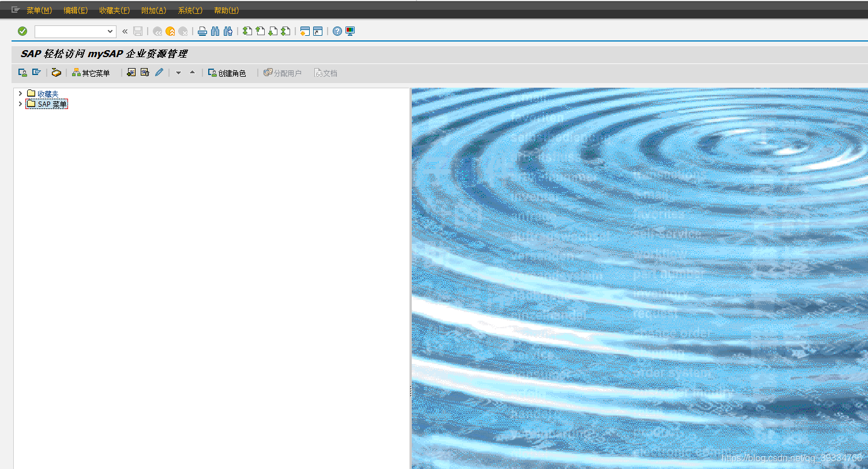Click the orange Exit icon
868x469 pixels.
tap(170, 31)
